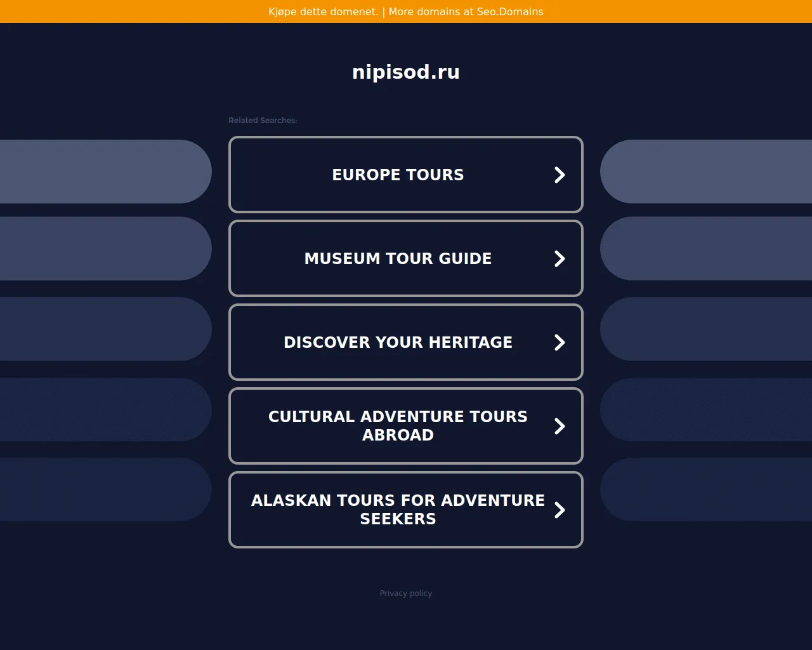Visit Alaskan Tours for Adventure Seekers text
The height and width of the screenshot is (650, 812).
coord(398,509)
